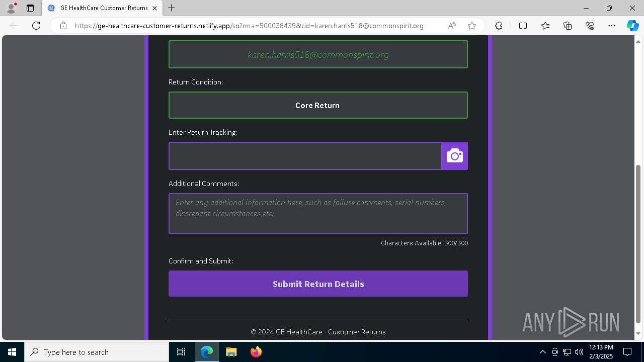The image size is (644, 362).
Task: Click scrollbar down arrow
Action: (638, 334)
